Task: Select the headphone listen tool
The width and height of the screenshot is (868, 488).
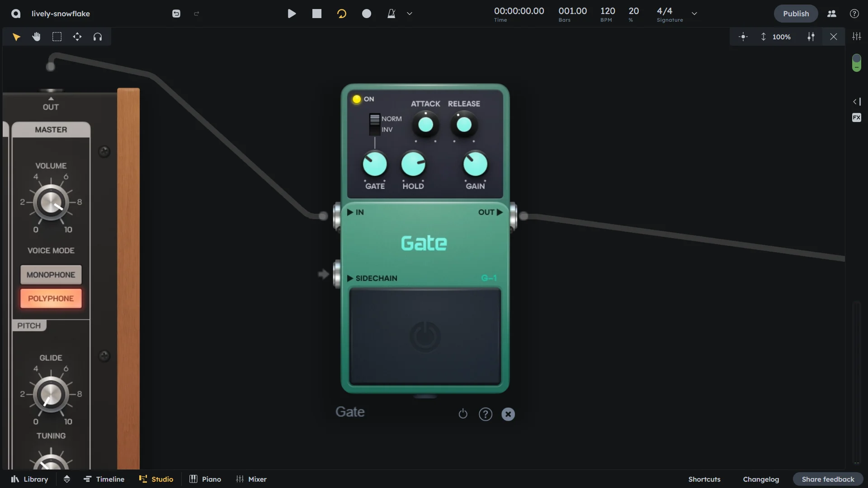Action: 98,37
